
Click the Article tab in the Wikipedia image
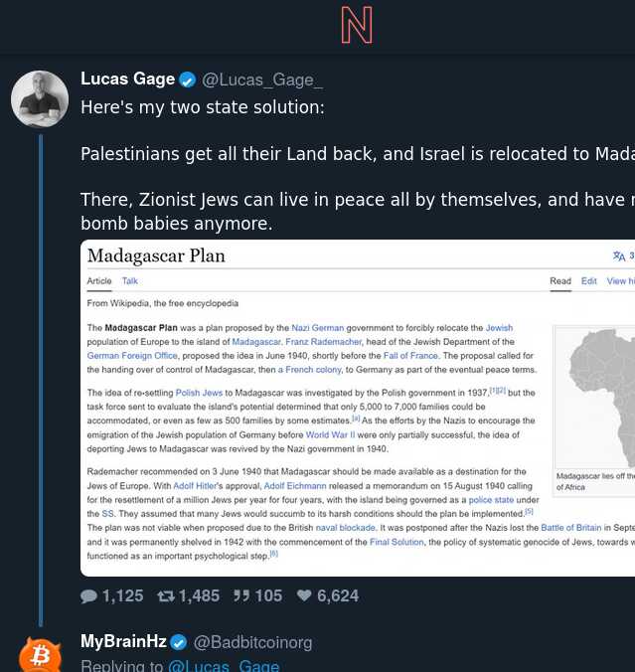point(99,281)
